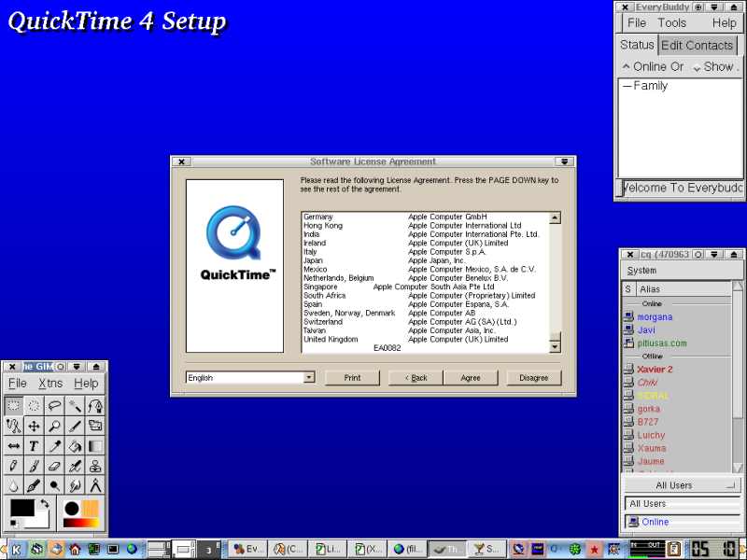
Task: Open the Tools menu in EveryBuddy
Action: click(x=671, y=22)
